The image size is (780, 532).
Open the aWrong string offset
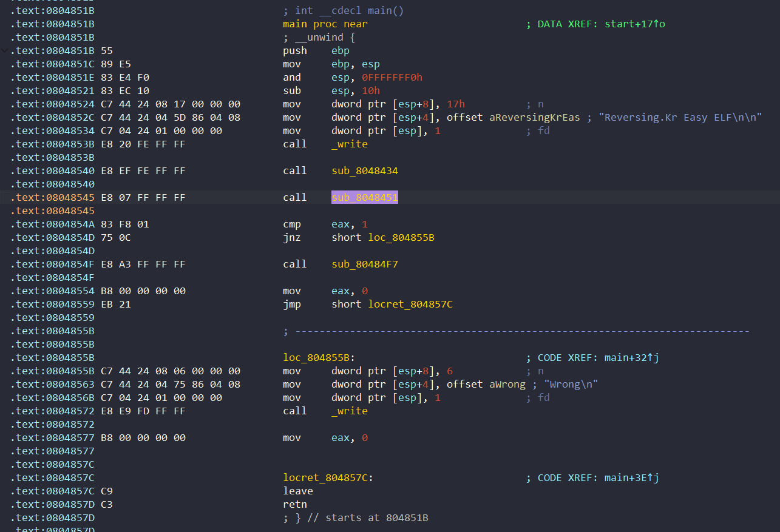pos(507,384)
